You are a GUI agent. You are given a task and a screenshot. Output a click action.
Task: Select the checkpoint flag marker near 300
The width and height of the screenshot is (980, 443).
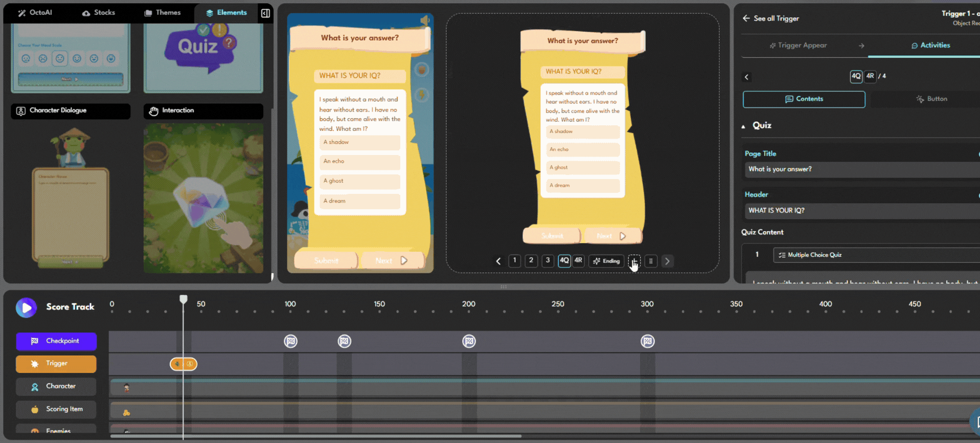[x=647, y=341]
